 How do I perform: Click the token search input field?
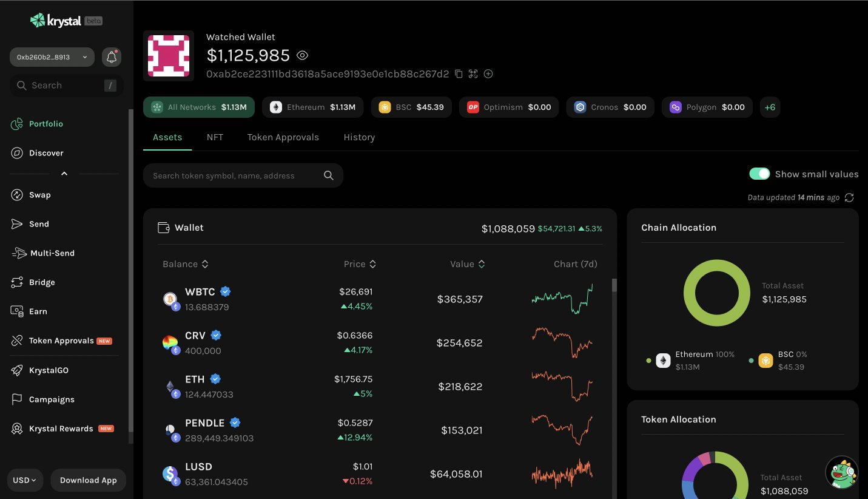[x=243, y=175]
